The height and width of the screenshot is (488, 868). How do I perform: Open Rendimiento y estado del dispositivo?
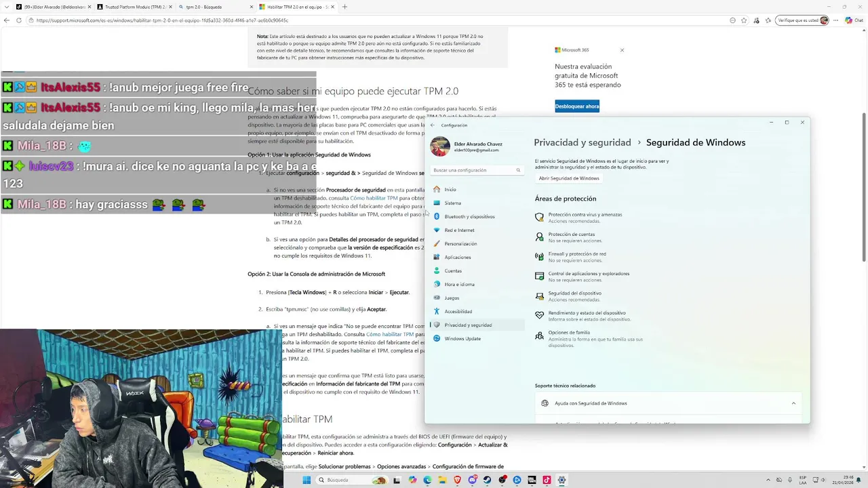pos(583,316)
